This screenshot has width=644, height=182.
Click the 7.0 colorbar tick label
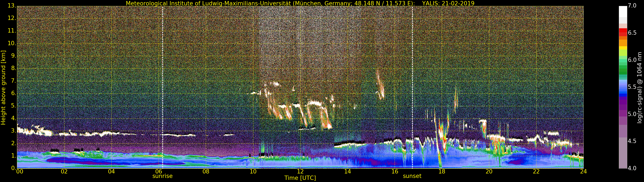tap(632, 6)
